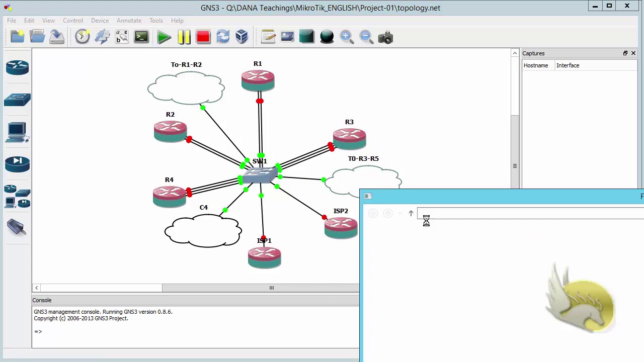The width and height of the screenshot is (644, 362).
Task: Open the Help menu
Action: (177, 21)
